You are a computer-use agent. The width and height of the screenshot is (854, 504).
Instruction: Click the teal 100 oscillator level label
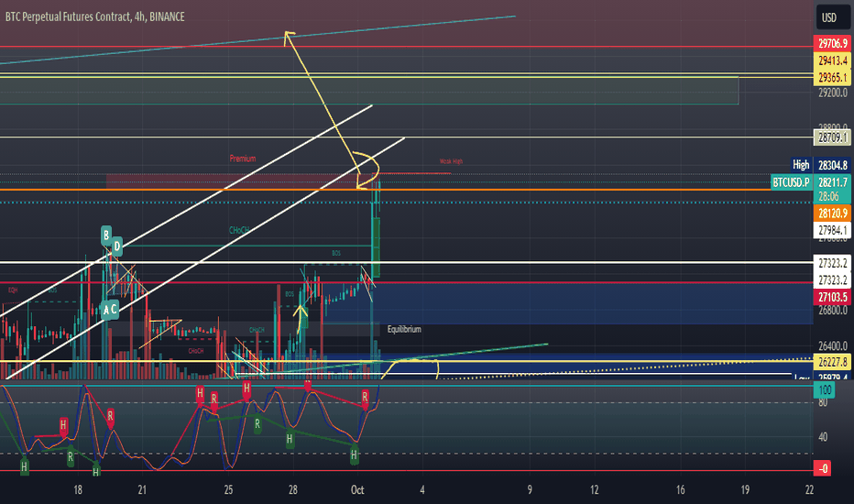(825, 389)
